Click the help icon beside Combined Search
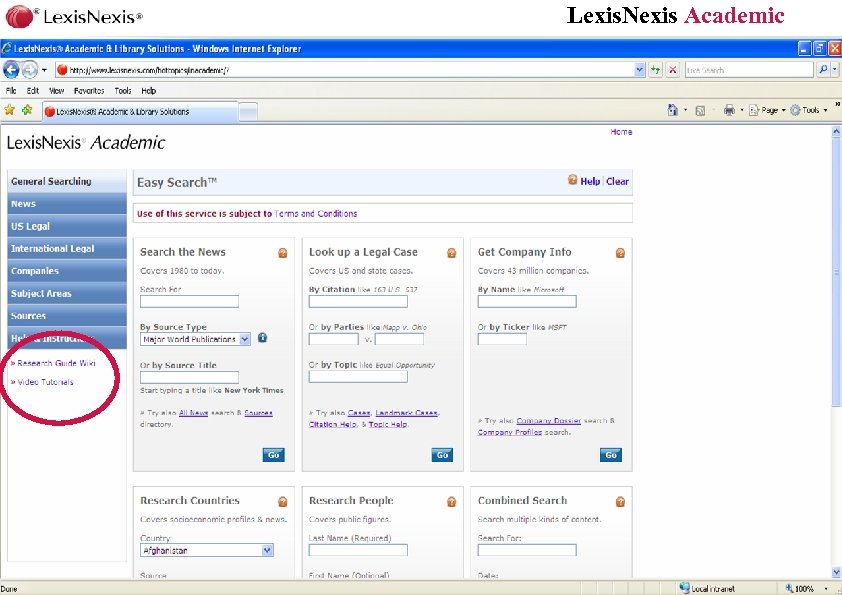This screenshot has width=842, height=595. [619, 500]
